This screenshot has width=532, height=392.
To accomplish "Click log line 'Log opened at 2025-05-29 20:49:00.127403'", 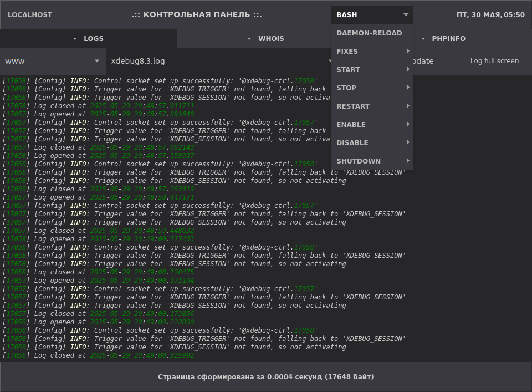I will click(99, 239).
